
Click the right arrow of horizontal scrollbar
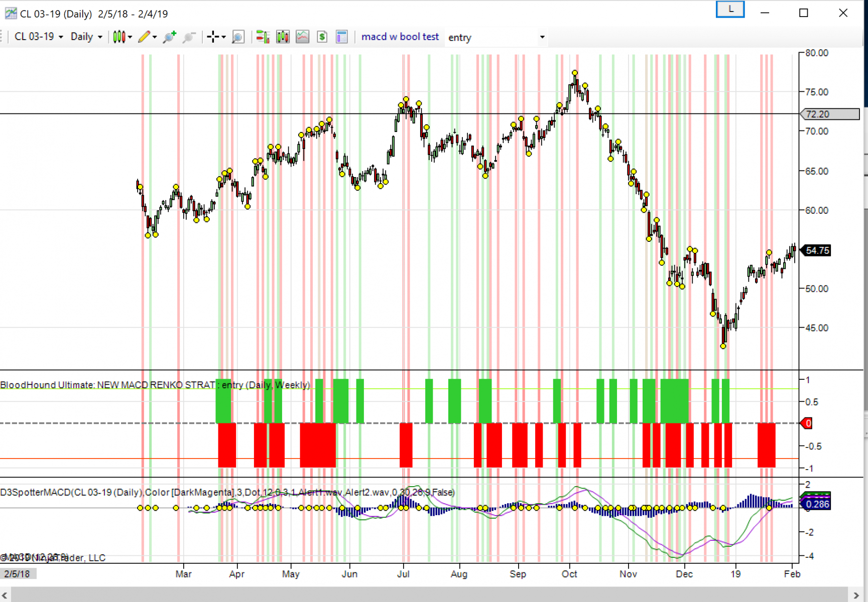point(856,595)
